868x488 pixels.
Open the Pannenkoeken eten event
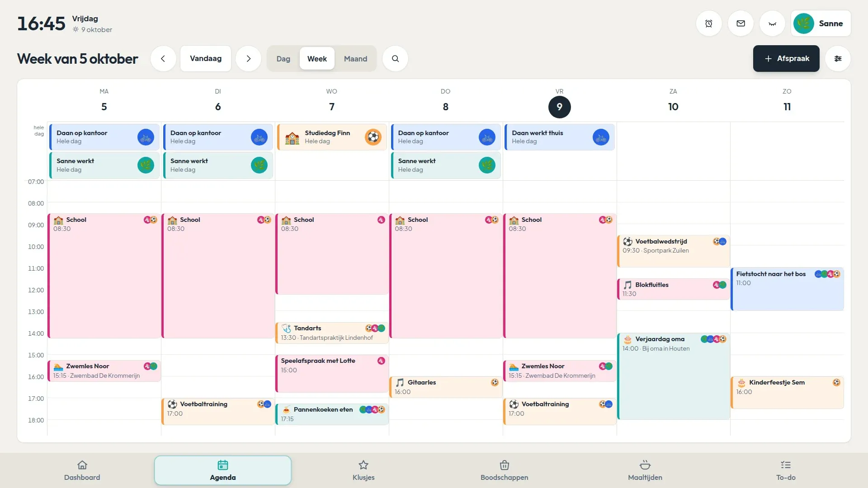(332, 414)
